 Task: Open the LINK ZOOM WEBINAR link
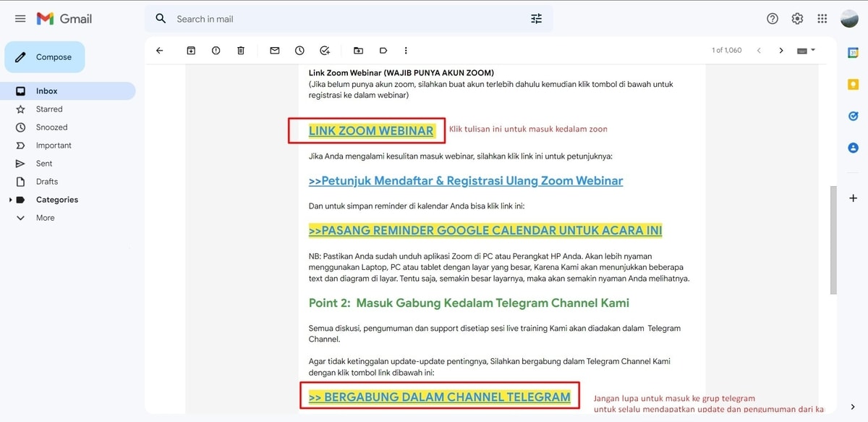[x=371, y=131]
